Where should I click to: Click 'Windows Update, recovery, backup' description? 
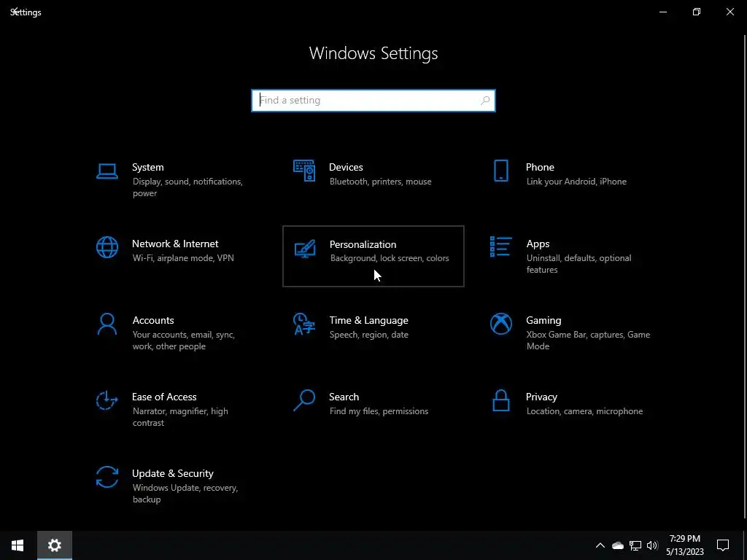click(185, 494)
